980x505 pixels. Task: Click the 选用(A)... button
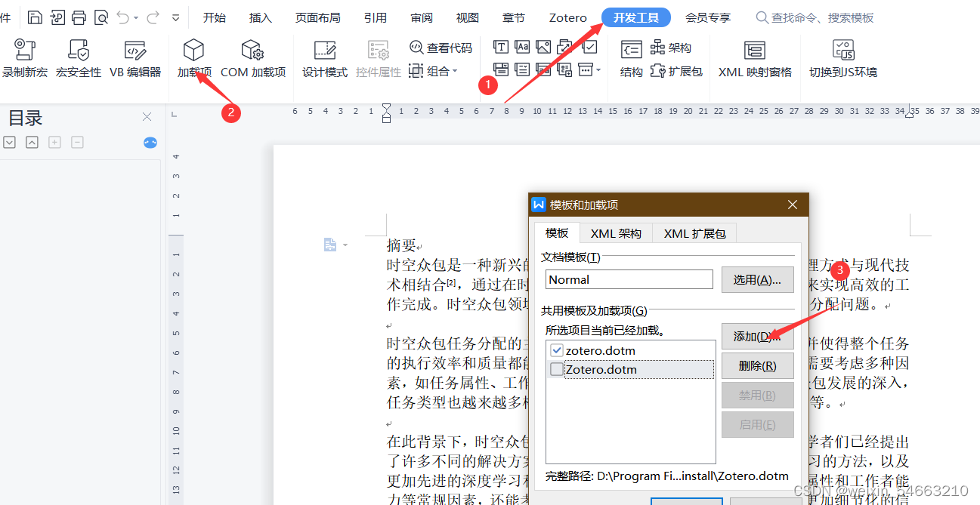pyautogui.click(x=757, y=279)
